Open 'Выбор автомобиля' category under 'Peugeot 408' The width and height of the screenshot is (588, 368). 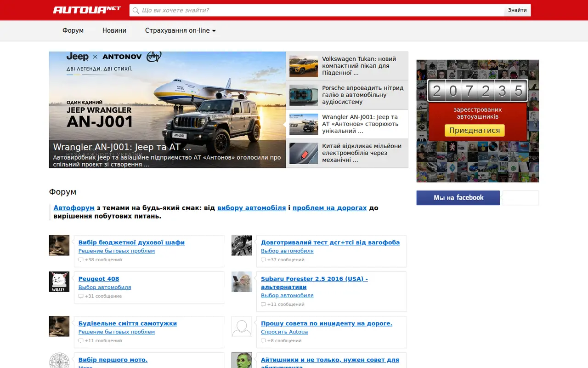pyautogui.click(x=105, y=287)
